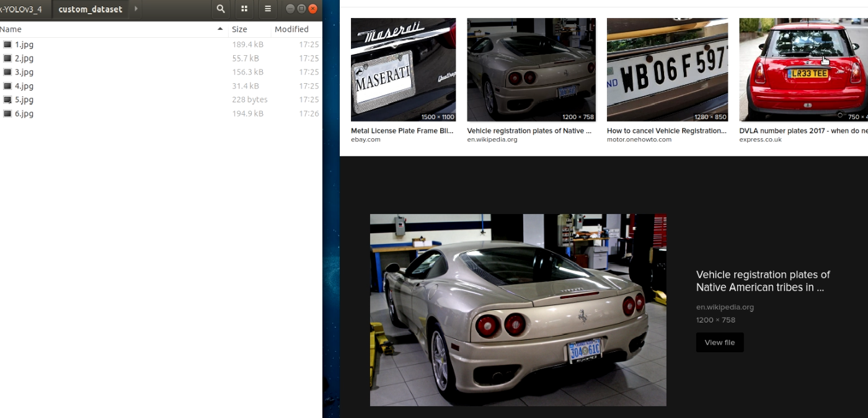868x418 pixels.
Task: Open the preview title about Native American tribes
Action: [x=763, y=281]
